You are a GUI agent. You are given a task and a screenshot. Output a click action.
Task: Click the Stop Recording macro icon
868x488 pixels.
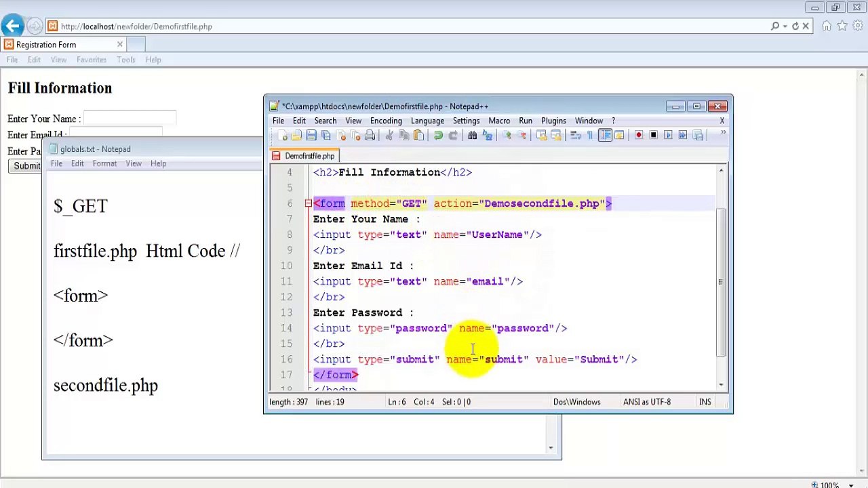pyautogui.click(x=654, y=136)
